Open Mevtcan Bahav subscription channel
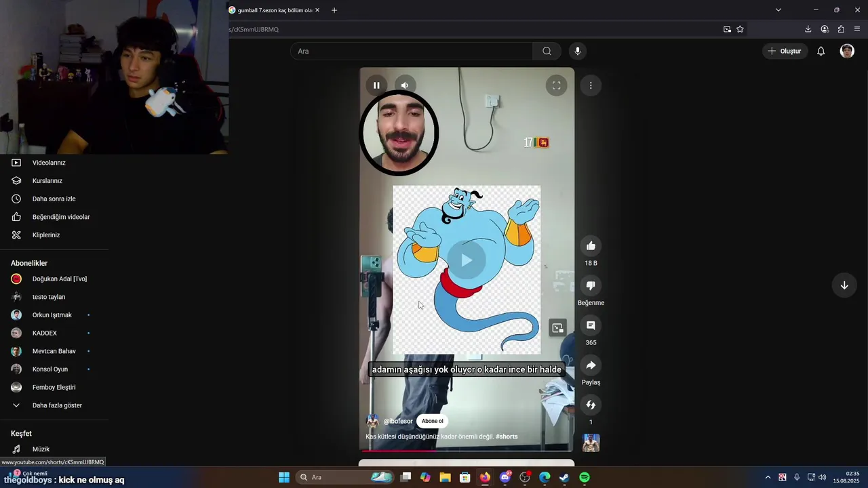This screenshot has height=488, width=868. tap(54, 351)
